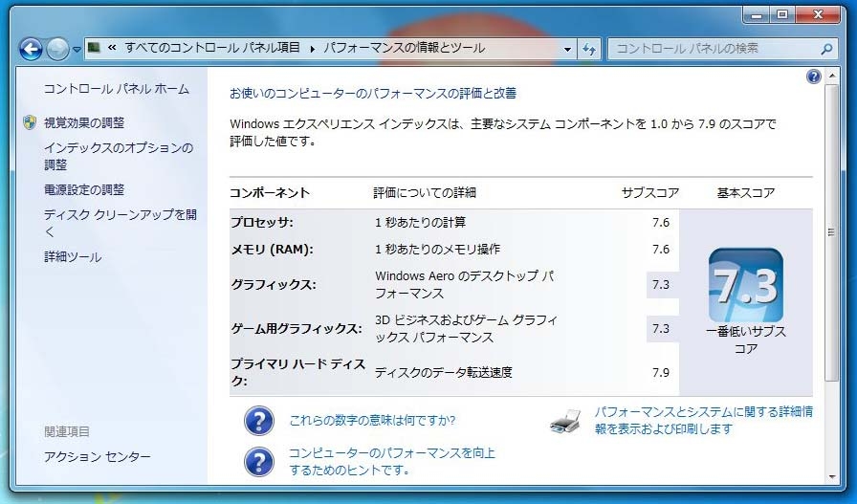This screenshot has height=504, width=857.
Task: Maximize the window
Action: pyautogui.click(x=782, y=14)
